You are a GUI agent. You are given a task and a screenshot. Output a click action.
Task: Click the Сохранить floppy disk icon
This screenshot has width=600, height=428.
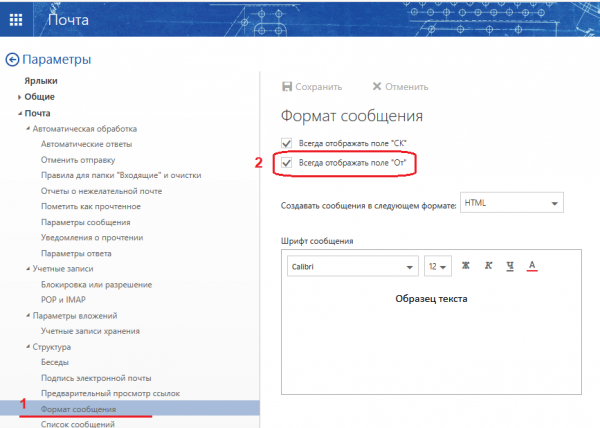click(287, 87)
